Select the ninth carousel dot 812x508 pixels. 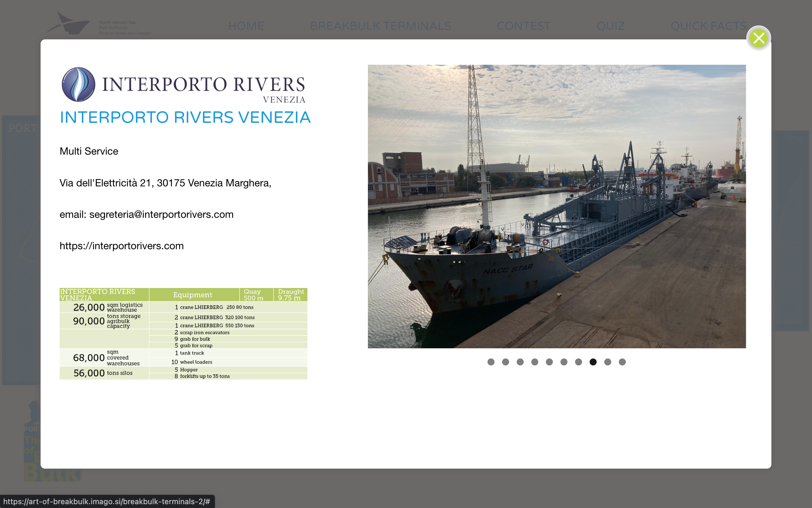pos(608,362)
